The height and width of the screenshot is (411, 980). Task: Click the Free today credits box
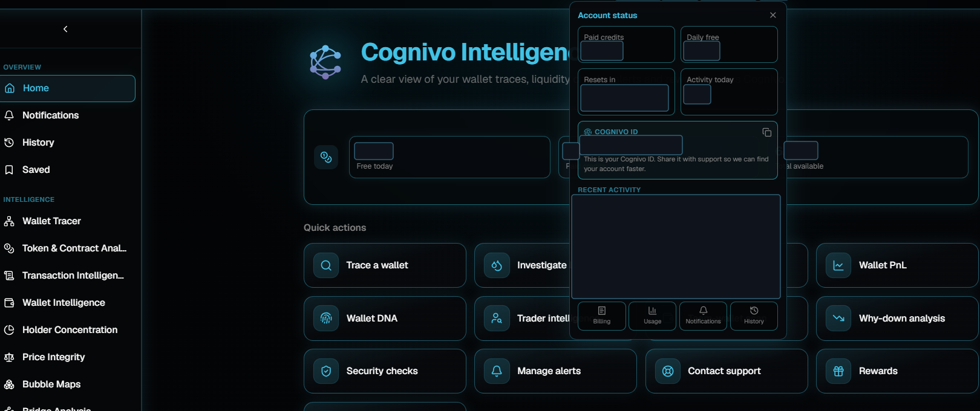coord(449,157)
